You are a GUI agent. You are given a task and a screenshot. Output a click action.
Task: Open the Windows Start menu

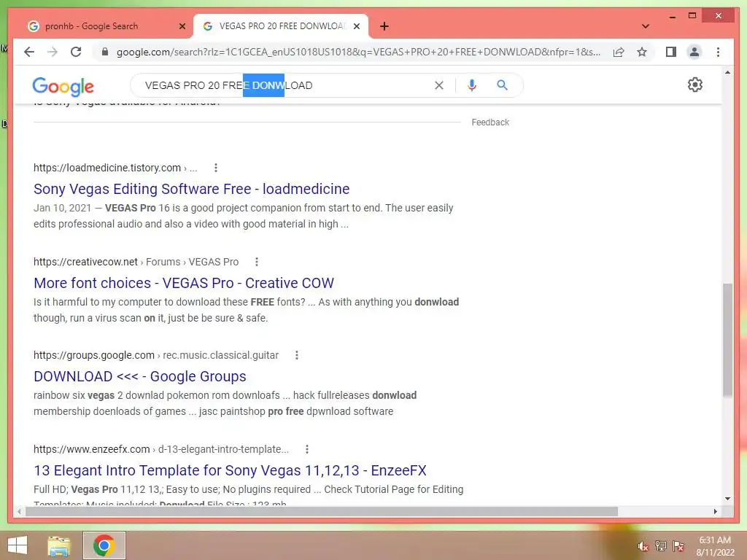coord(18,545)
